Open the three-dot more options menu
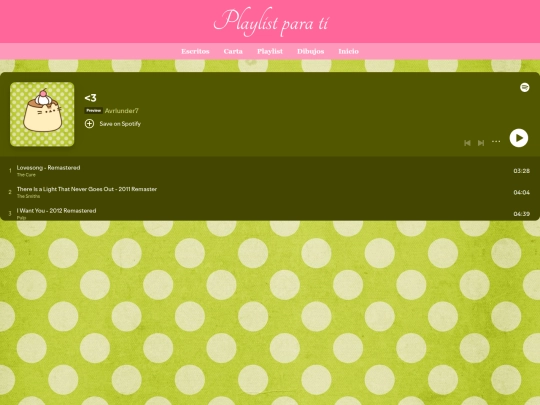 [x=496, y=142]
